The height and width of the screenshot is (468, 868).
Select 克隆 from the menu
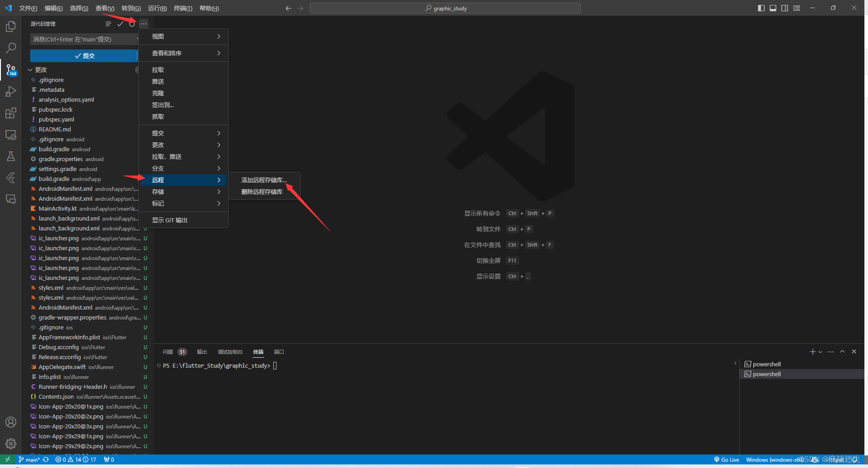pos(184,93)
